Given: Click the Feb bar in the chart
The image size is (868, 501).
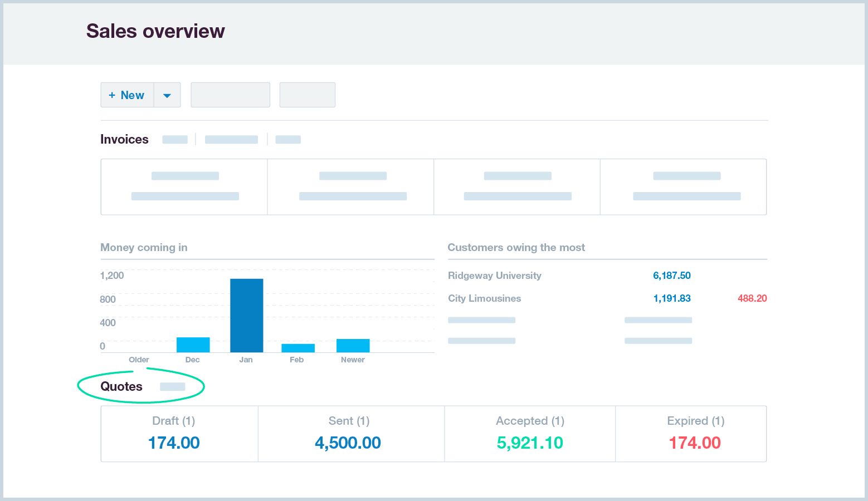Looking at the screenshot, I should coord(297,347).
